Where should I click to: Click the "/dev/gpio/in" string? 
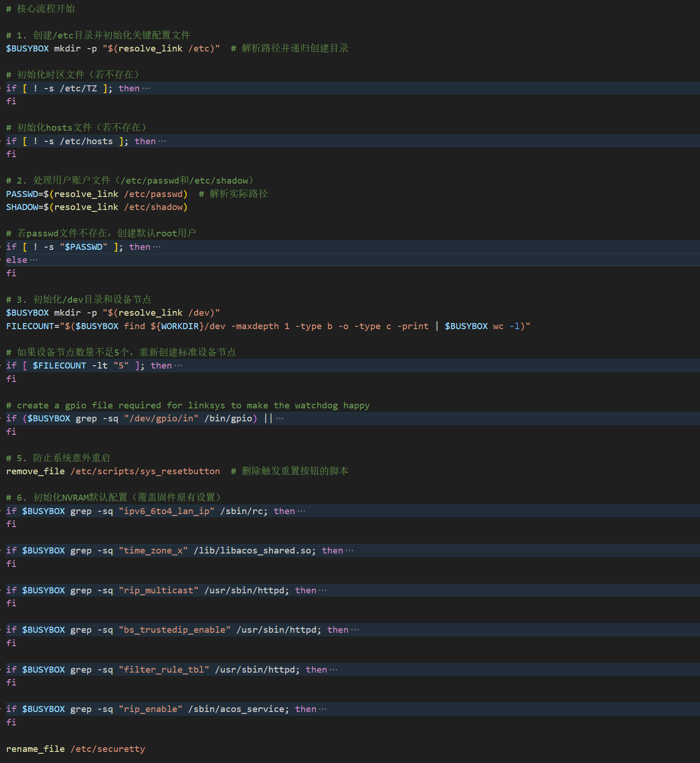coord(161,418)
